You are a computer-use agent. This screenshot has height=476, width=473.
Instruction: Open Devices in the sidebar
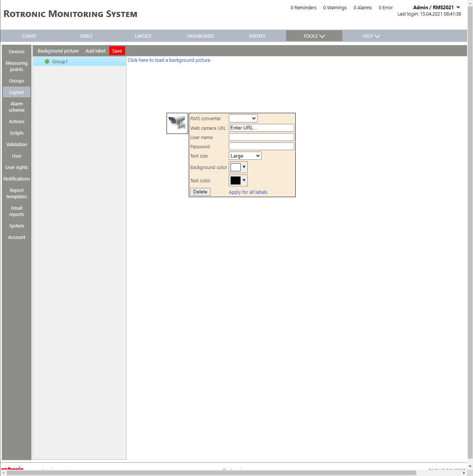[x=17, y=51]
